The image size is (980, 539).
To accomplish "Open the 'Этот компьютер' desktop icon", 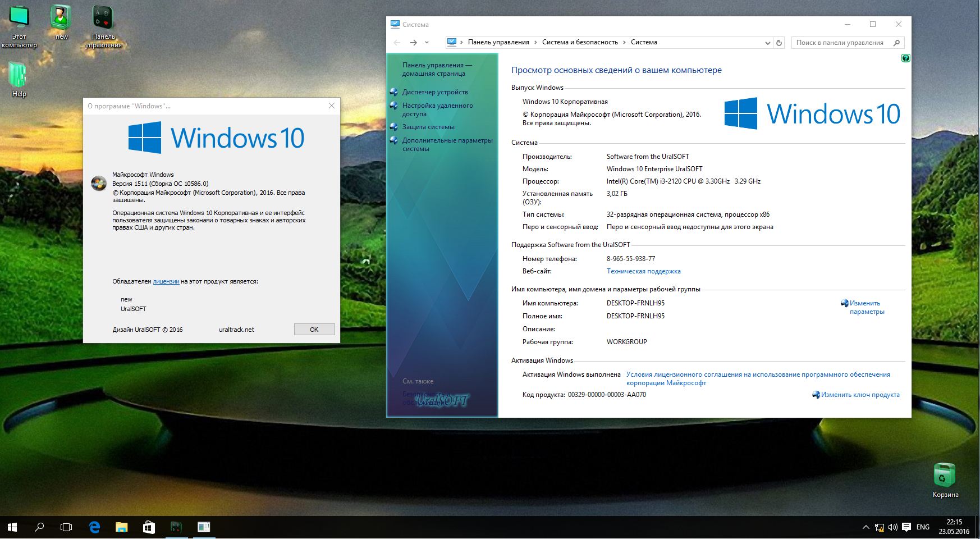I will pyautogui.click(x=19, y=26).
